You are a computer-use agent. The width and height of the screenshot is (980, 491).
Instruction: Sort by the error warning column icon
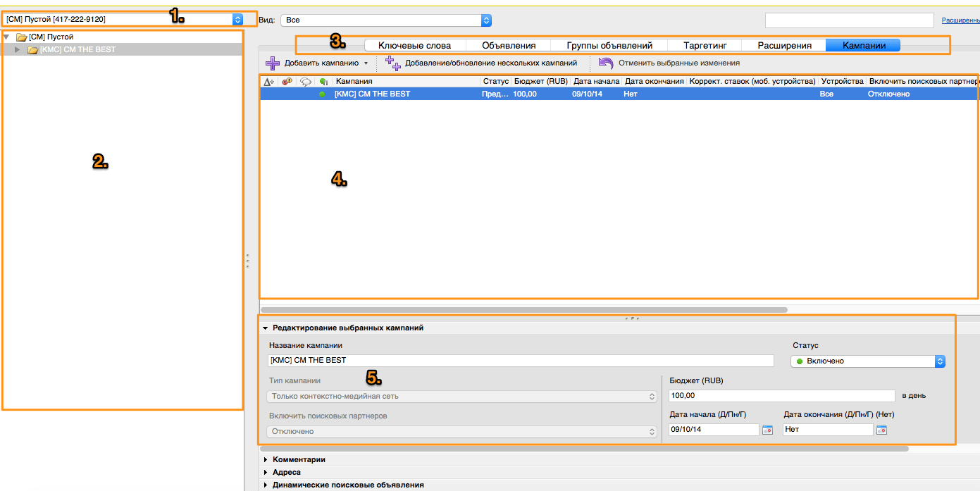click(x=287, y=82)
